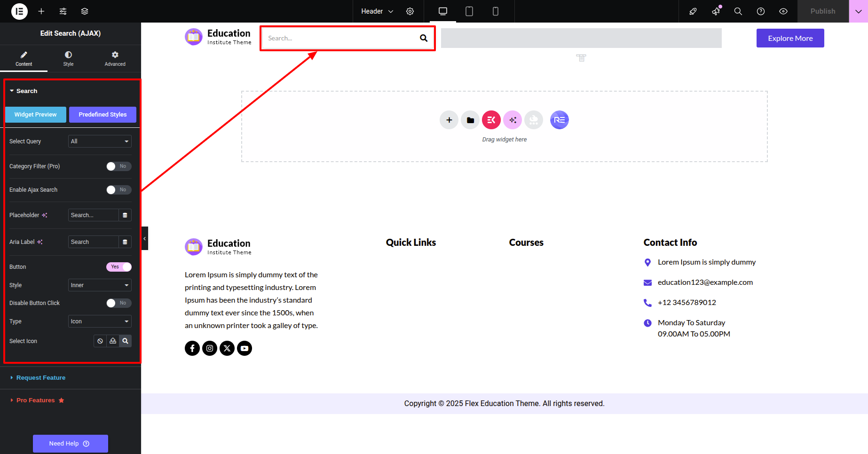Click the education123@example.com email link
Image resolution: width=868 pixels, height=454 pixels.
click(705, 282)
